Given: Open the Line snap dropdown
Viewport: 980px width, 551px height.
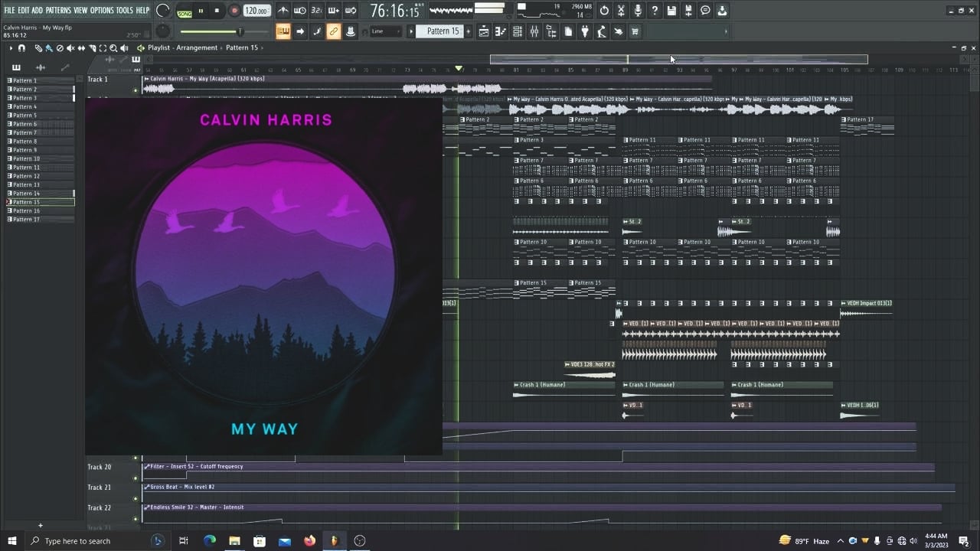Looking at the screenshot, I should pyautogui.click(x=386, y=31).
